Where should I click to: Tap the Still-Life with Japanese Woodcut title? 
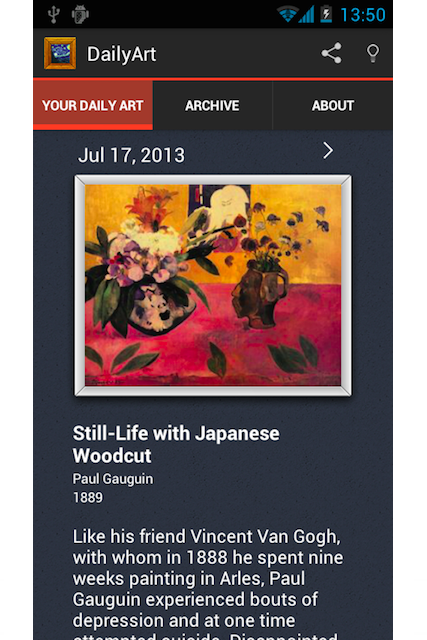tap(176, 444)
